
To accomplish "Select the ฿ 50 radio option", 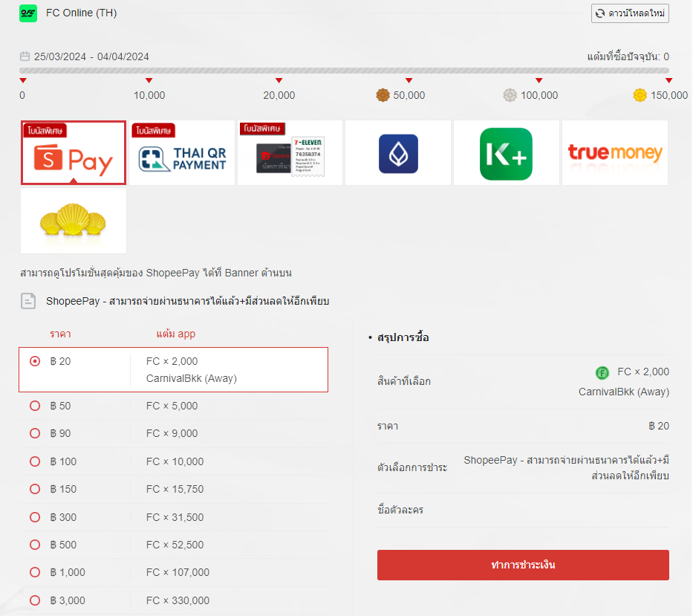I will click(35, 406).
